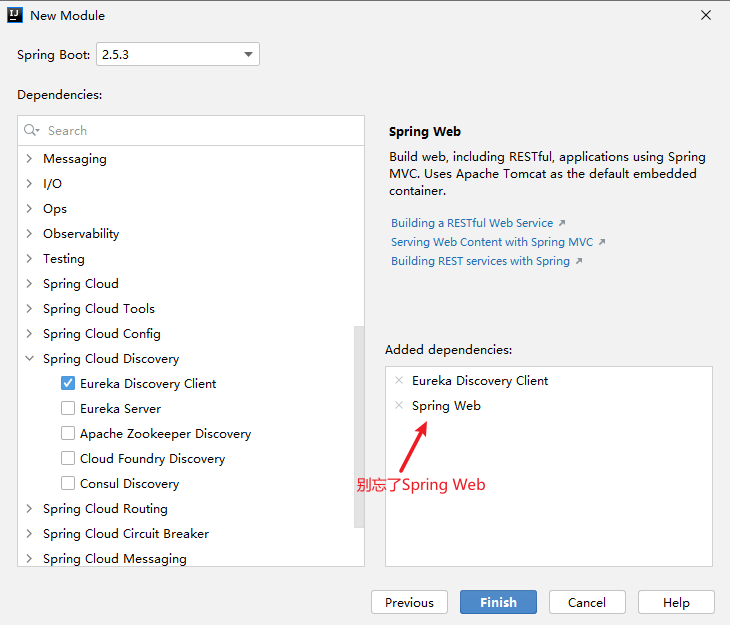Viewport: 730px width, 625px height.
Task: Open Building REST services with Spring link
Action: pos(480,261)
